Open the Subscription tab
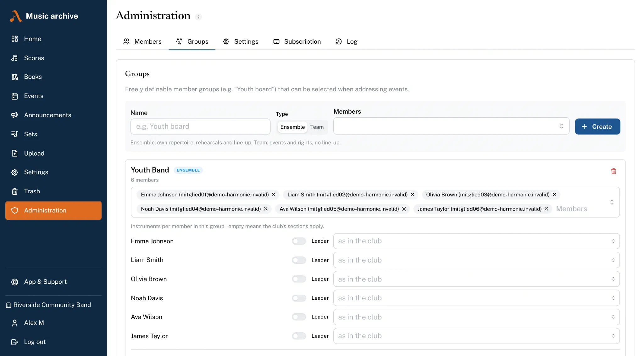 (x=297, y=42)
